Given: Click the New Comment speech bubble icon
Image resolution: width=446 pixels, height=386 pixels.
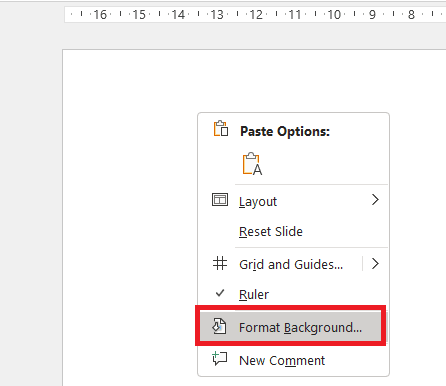Looking at the screenshot, I should [220, 359].
